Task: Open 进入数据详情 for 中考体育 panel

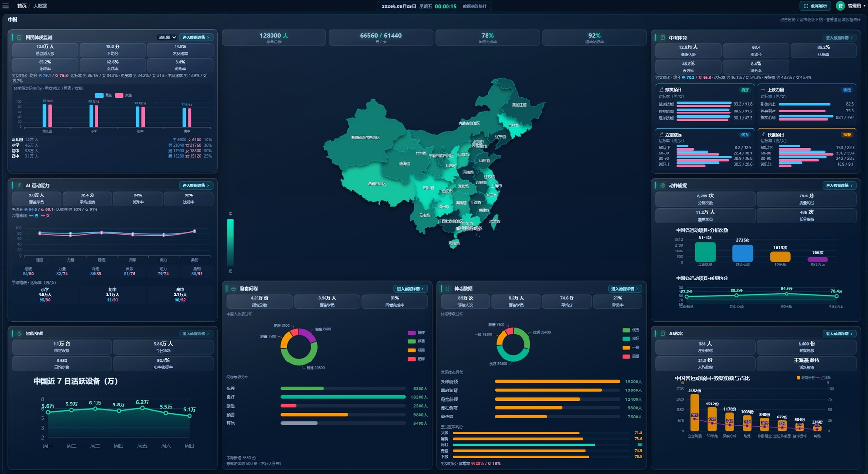Action: [839, 38]
